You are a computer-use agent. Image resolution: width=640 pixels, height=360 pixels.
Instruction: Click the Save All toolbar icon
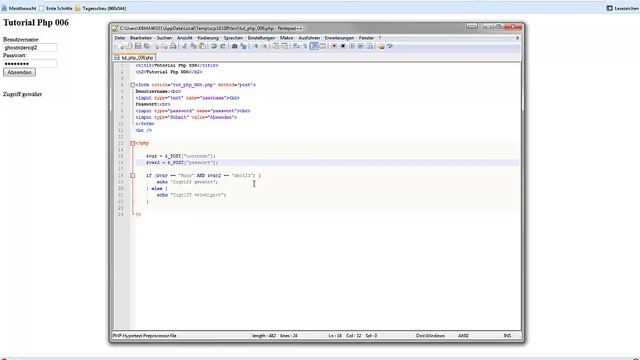[x=147, y=46]
